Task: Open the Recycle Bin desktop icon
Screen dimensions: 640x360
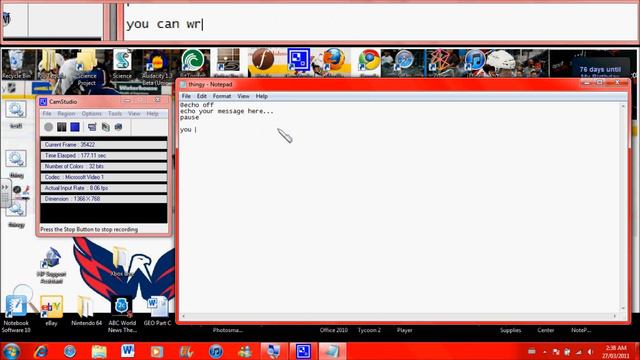Action: (16, 64)
